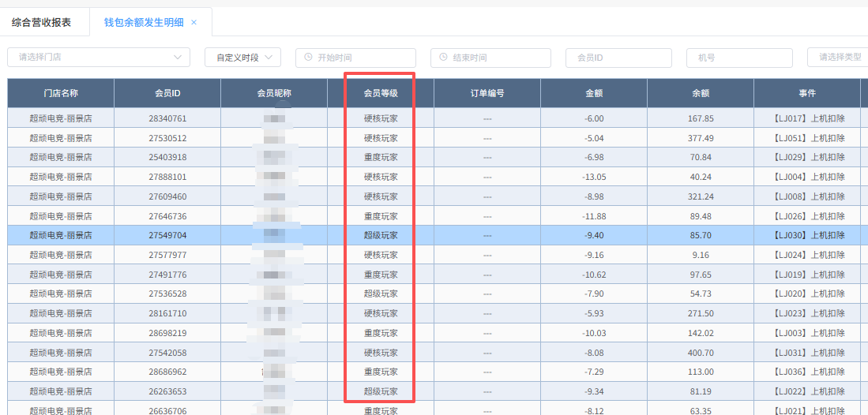Click the 【LJ004】上机扣除 event cell
Viewport: 868px width, 415px height.
[x=807, y=177]
